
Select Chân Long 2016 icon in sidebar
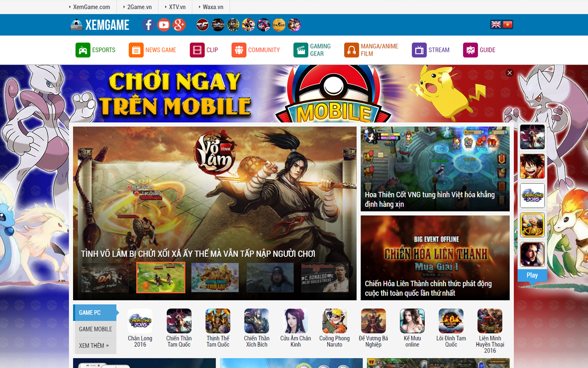(532, 195)
